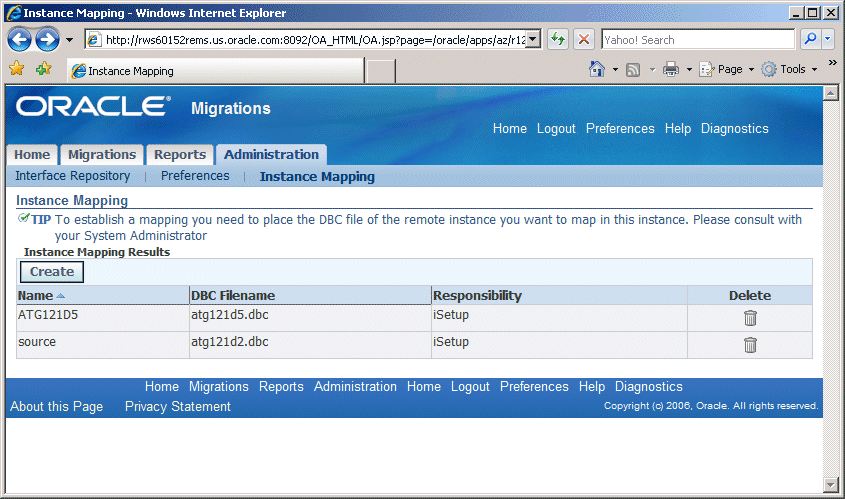Image resolution: width=845 pixels, height=499 pixels.
Task: Select the Instance Mapping browser tab
Action: pos(216,71)
